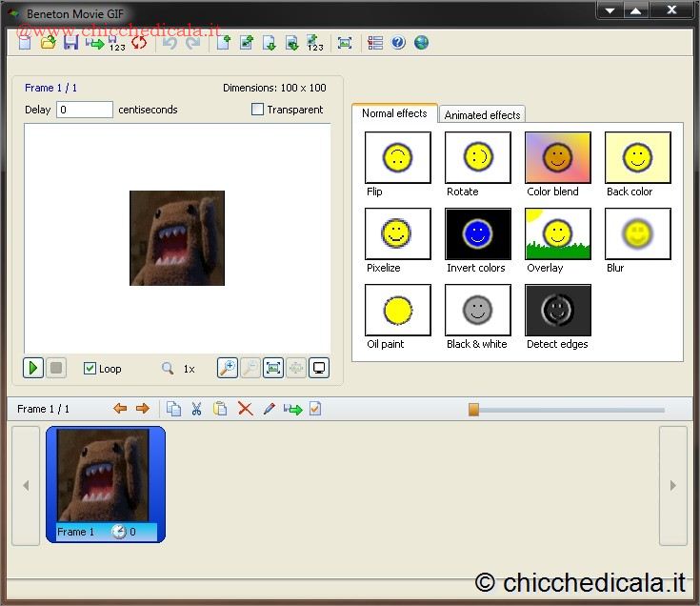This screenshot has width=700, height=606.
Task: Click the frame properties checkbox icon
Action: click(316, 409)
